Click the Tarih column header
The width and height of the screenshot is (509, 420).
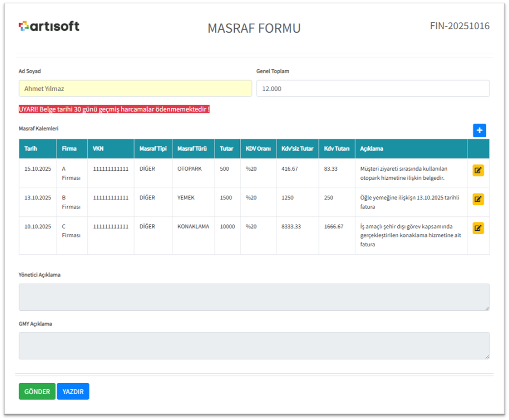[x=31, y=149]
